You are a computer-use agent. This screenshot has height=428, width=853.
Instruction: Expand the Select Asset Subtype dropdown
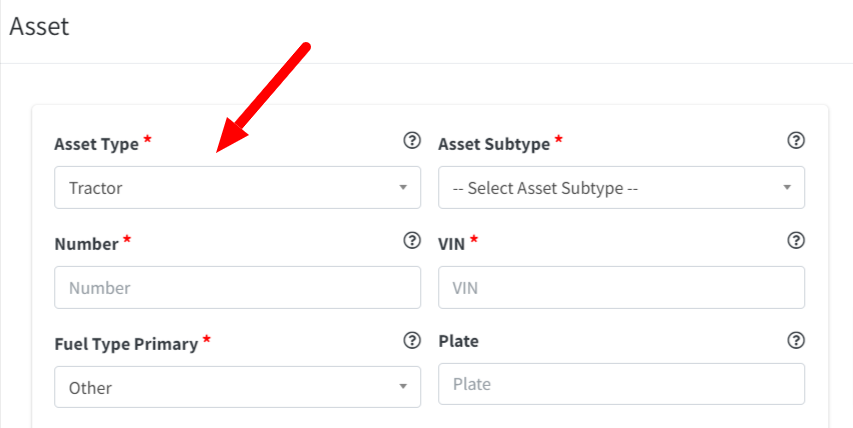(x=621, y=187)
